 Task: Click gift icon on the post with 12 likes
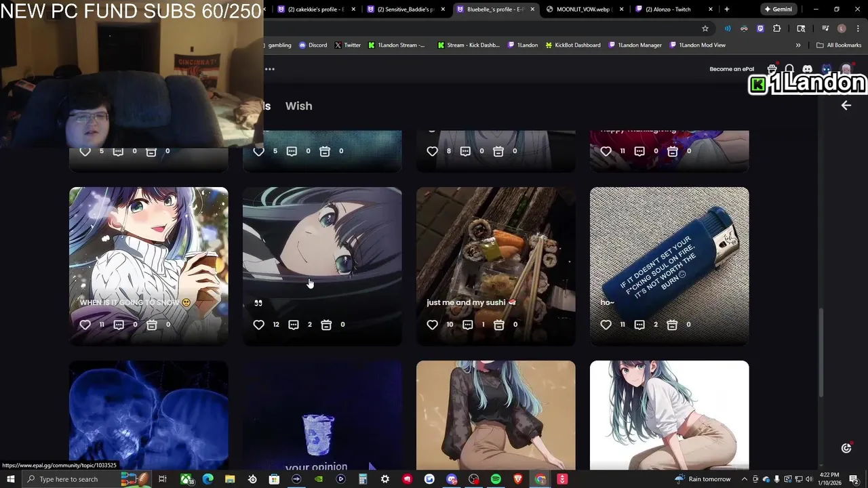[x=326, y=325]
